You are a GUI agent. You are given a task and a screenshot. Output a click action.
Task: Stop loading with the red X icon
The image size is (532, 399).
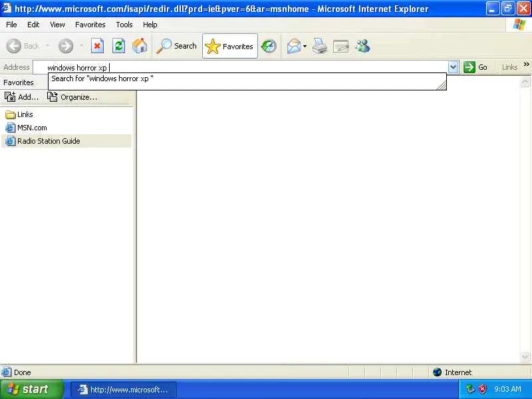pos(97,46)
